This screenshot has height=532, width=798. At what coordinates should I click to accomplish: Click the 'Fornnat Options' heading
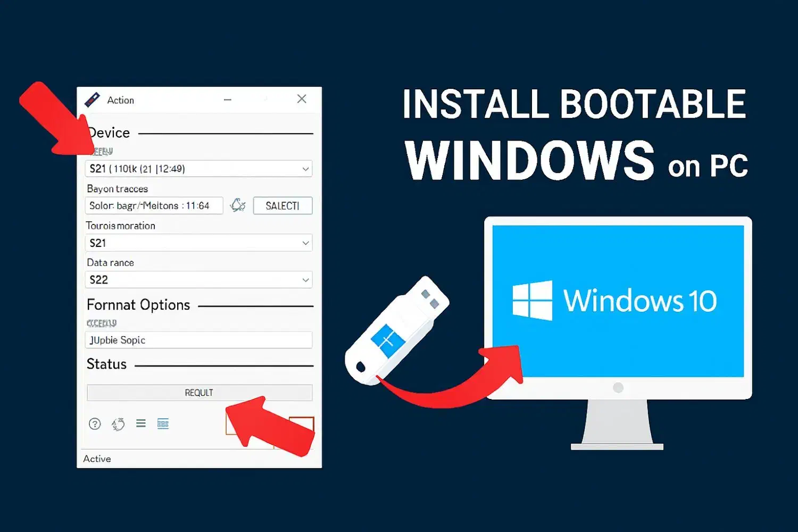[138, 305]
